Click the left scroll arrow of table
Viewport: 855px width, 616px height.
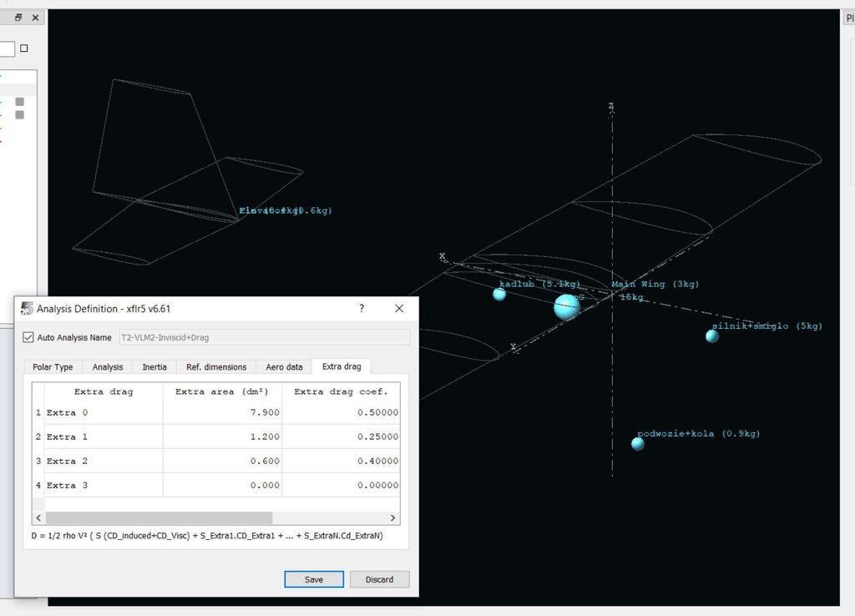pyautogui.click(x=38, y=518)
